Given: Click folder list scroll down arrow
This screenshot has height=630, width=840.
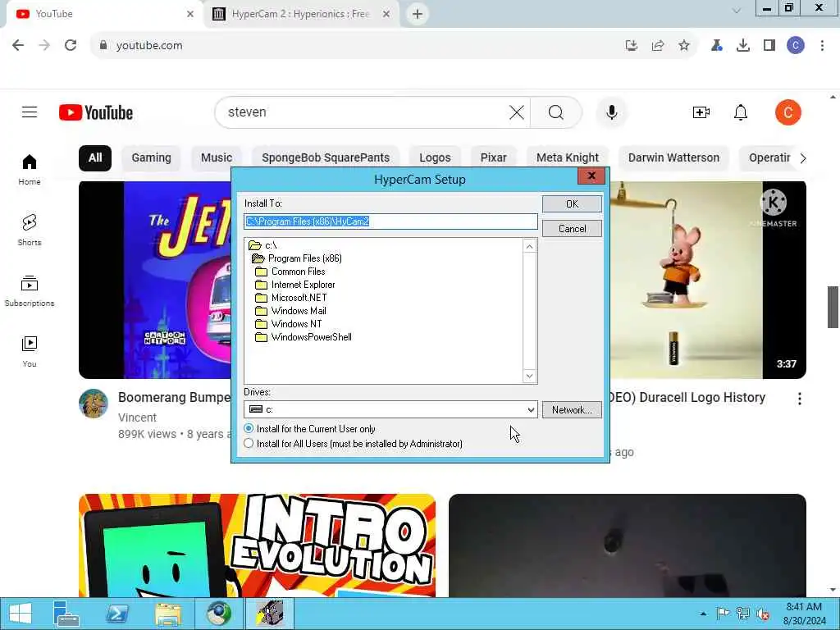Looking at the screenshot, I should tap(529, 376).
